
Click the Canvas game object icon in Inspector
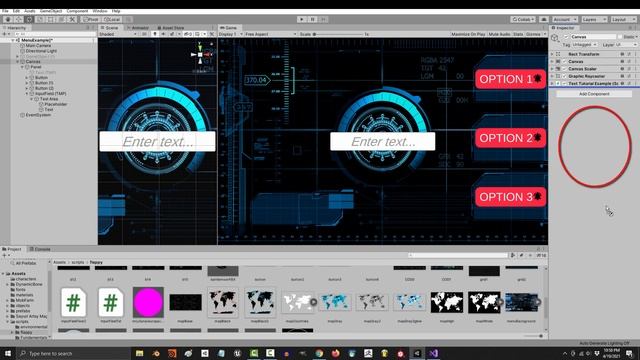pyautogui.click(x=555, y=38)
